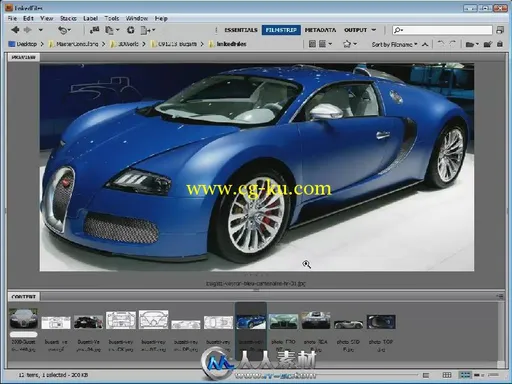This screenshot has width=512, height=384.
Task: Click the Content panel scrollbar button
Action: click(500, 364)
